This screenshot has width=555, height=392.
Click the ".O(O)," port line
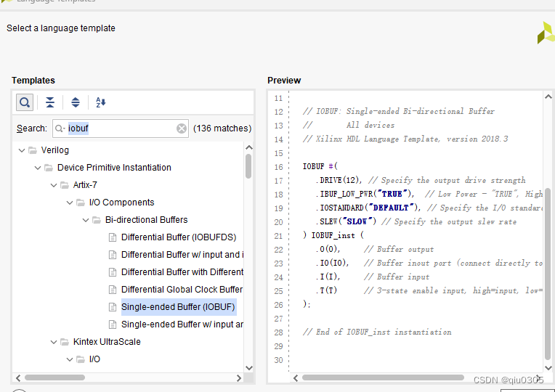point(328,250)
